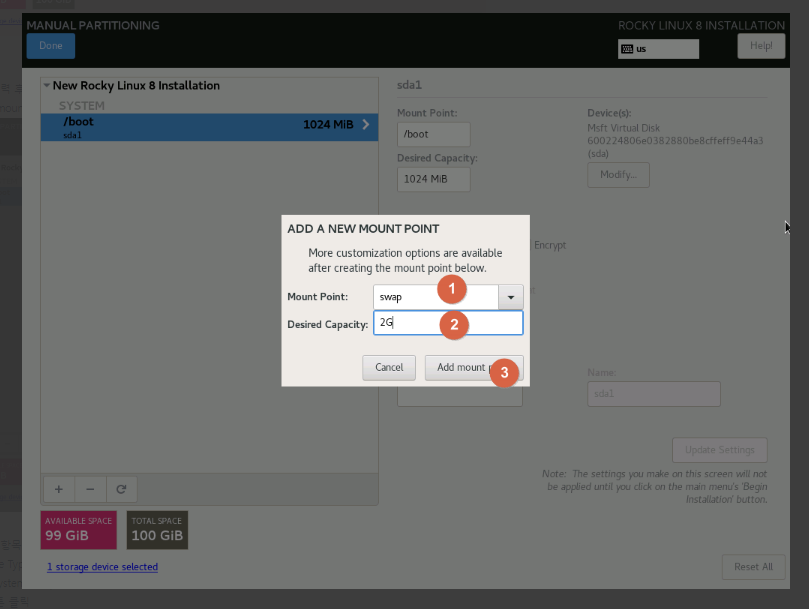Click the Modify... device button

pos(618,175)
